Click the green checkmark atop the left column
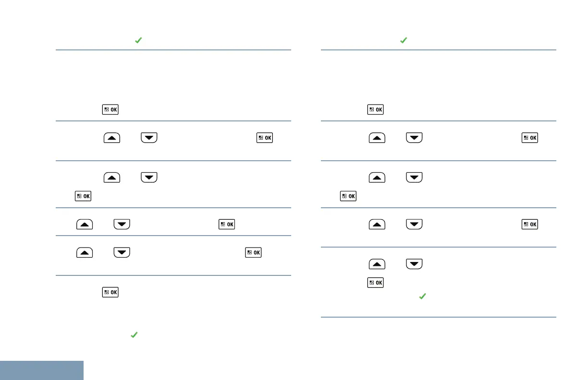588x380 pixels. [138, 41]
